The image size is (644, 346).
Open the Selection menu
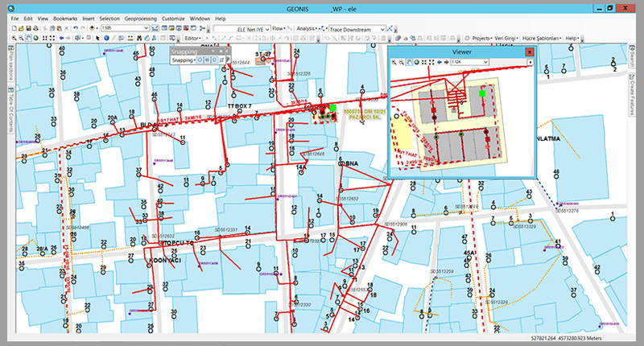pos(109,19)
